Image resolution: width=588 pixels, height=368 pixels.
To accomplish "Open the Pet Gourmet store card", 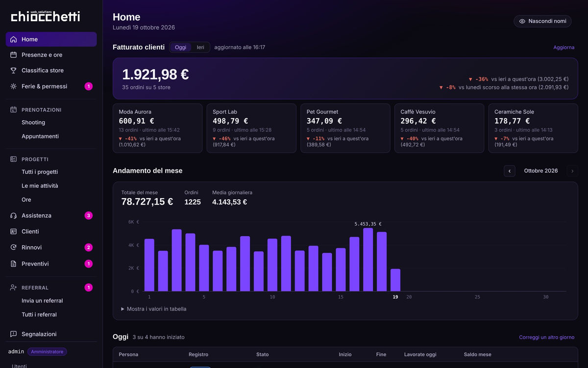I will tap(345, 128).
